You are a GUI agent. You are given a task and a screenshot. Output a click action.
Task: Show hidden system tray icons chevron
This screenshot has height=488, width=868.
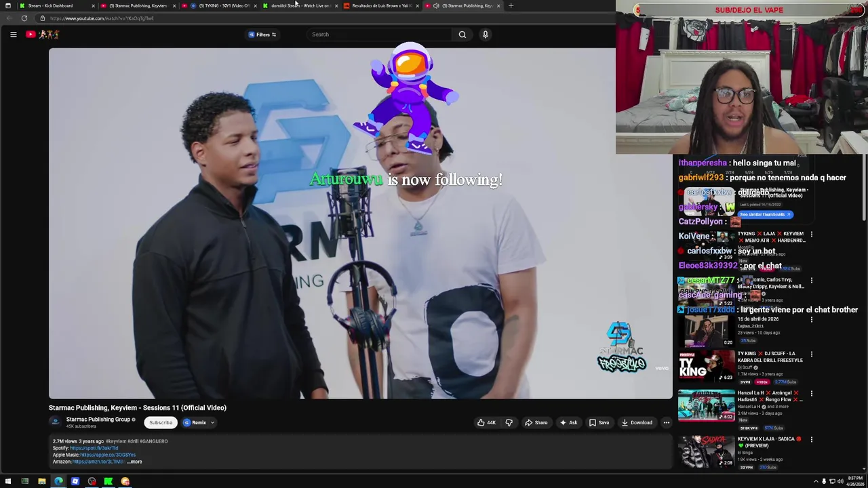pos(816,482)
